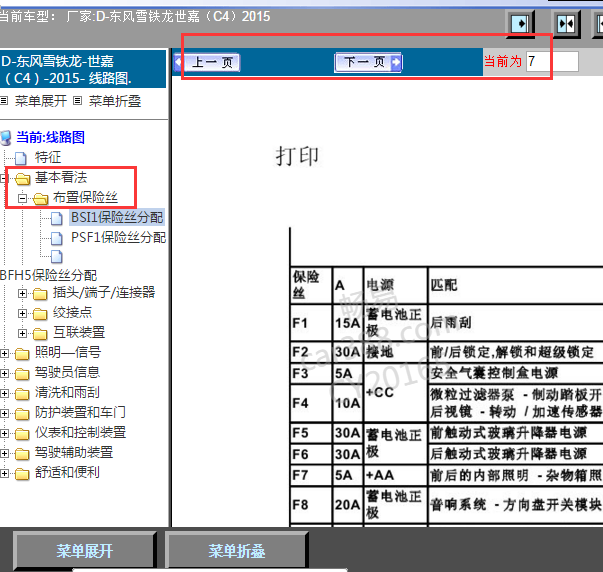
Task: Expand the 清洗和雨刮 folder
Action: [x=4, y=394]
